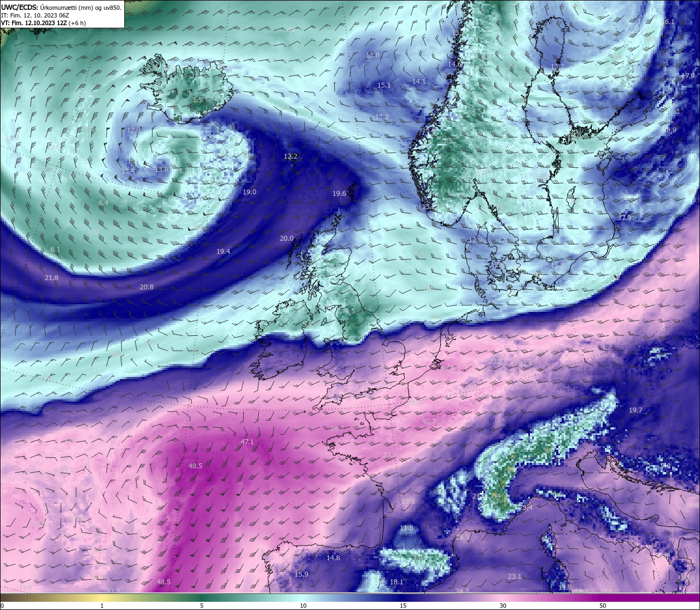Click the '10' tick on the color scale
700x610 pixels.
[x=303, y=606]
